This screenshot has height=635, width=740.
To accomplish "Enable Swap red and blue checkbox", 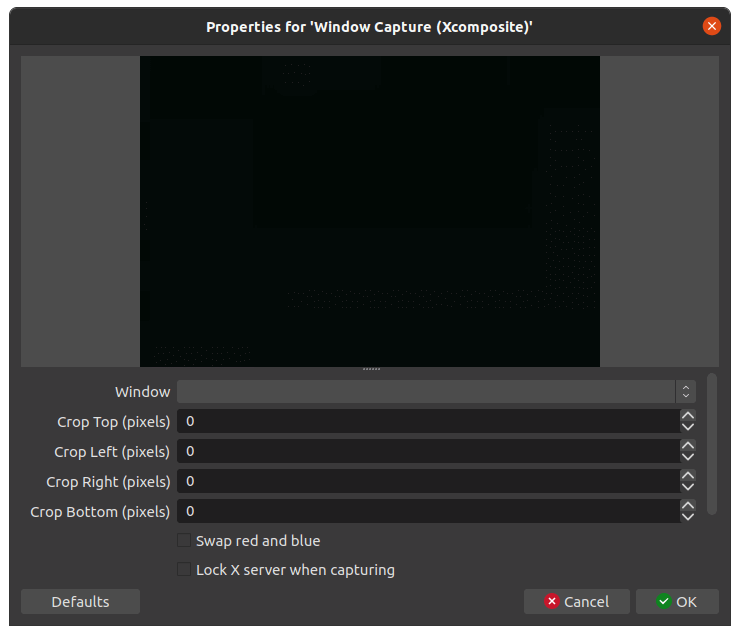I will pyautogui.click(x=184, y=541).
